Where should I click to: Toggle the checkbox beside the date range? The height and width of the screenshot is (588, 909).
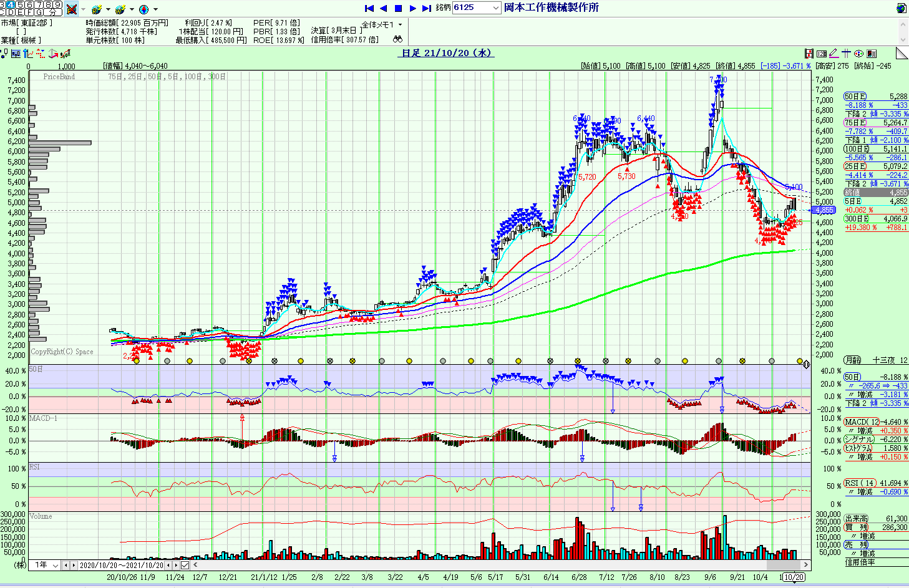click(185, 565)
